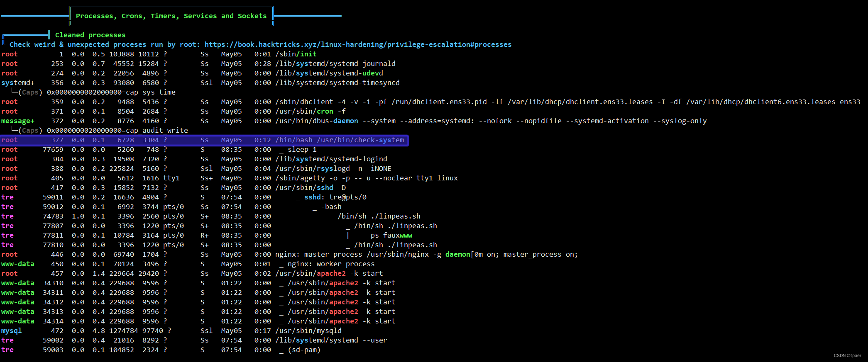Click the 'ps fauxwww' process entry
The height and width of the screenshot is (362, 868).
pyautogui.click(x=391, y=235)
